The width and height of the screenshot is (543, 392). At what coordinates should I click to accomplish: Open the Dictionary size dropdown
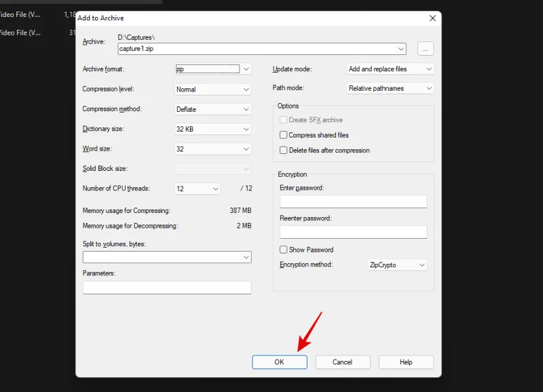tap(246, 129)
